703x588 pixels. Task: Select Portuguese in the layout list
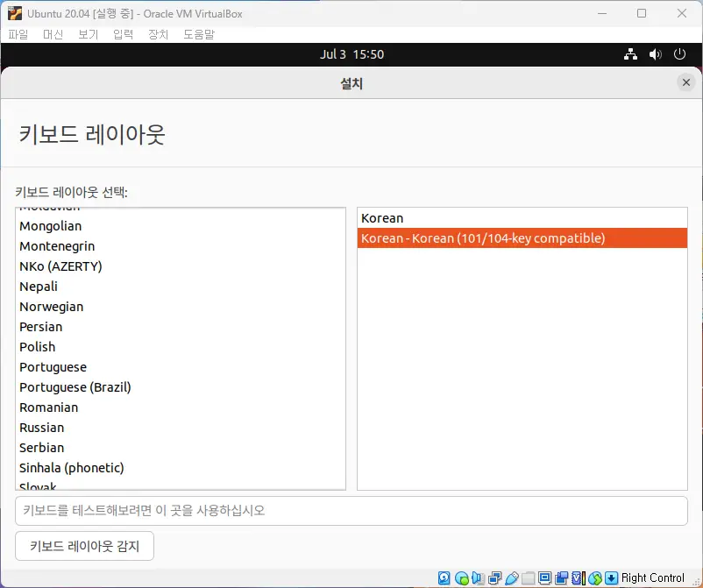pos(181,367)
